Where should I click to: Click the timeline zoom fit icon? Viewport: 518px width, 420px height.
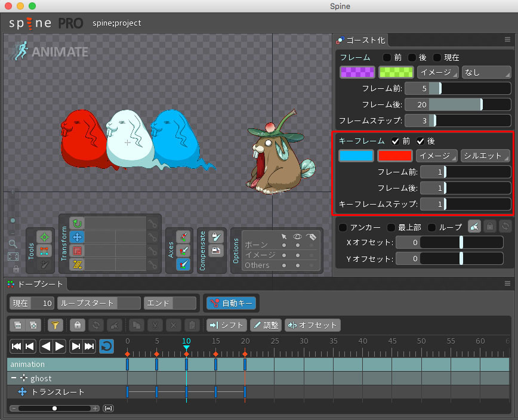[x=108, y=409]
